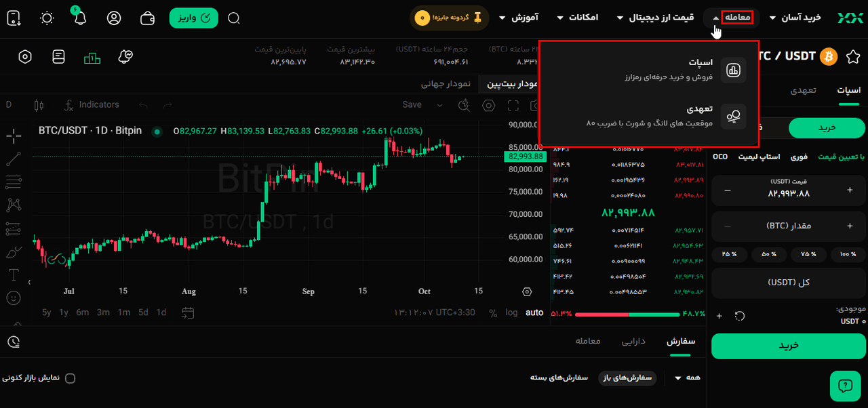This screenshot has height=408, width=868.
Task: Open the mobile app download icon
Action: (14, 18)
